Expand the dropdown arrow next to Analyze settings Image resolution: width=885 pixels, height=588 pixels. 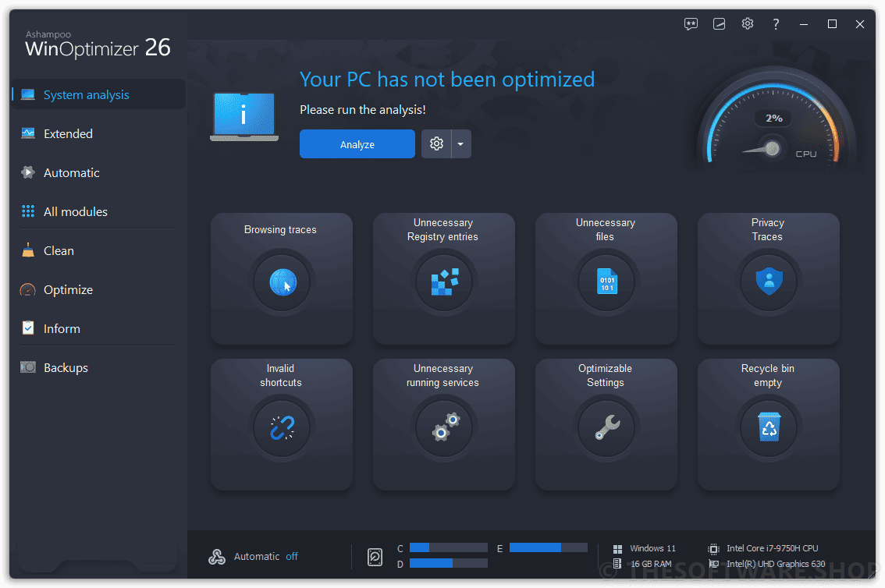pos(460,144)
